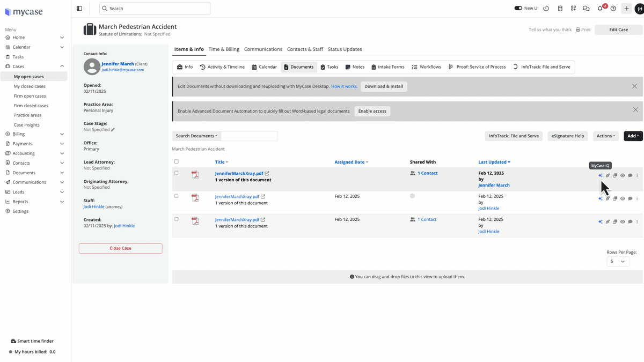Click the mycase logo
Image resolution: width=644 pixels, height=362 pixels.
pos(24,12)
